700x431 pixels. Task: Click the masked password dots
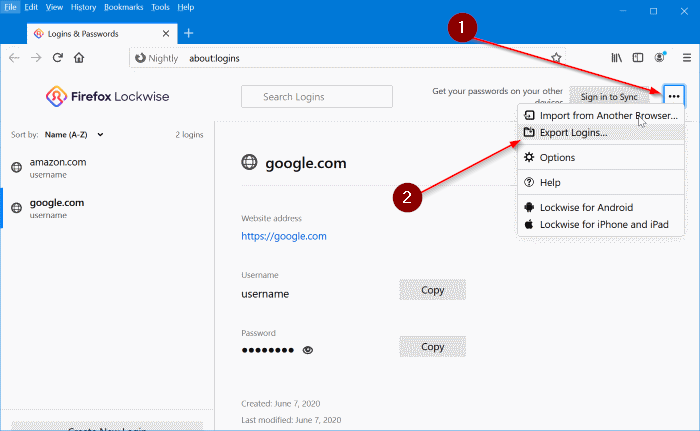click(268, 350)
